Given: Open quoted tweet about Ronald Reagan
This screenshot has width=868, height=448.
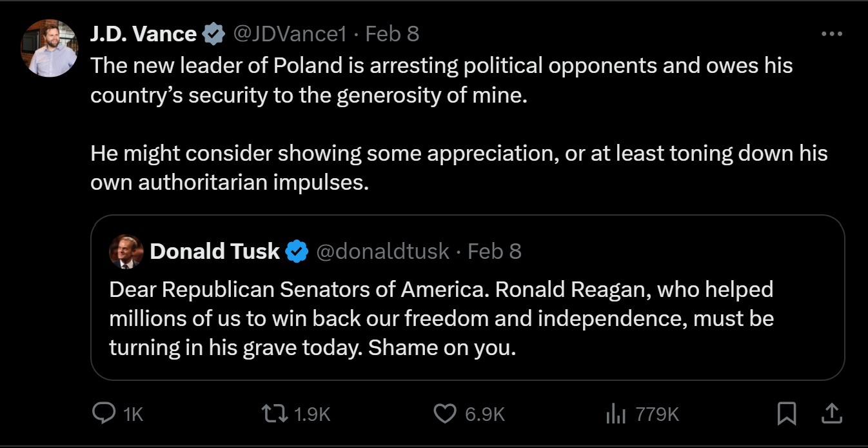Looking at the screenshot, I should point(441,318).
